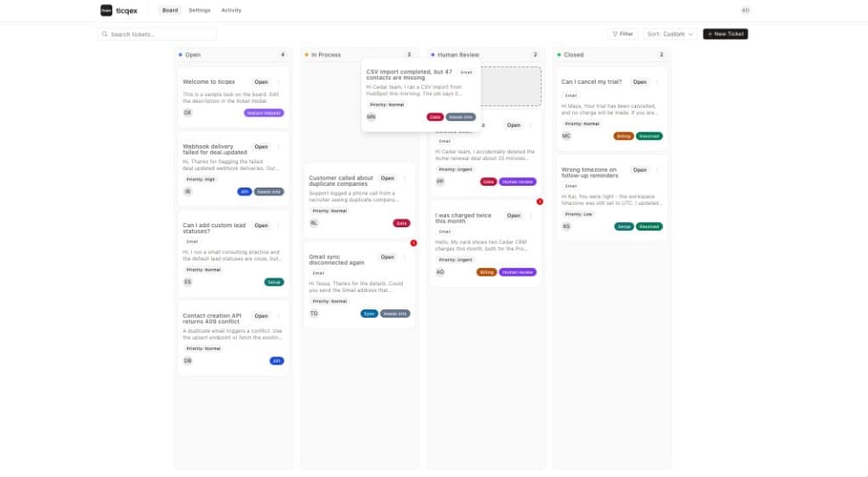This screenshot has height=477, width=868.
Task: Open status dropdown on Gmail sync ticket
Action: [387, 258]
